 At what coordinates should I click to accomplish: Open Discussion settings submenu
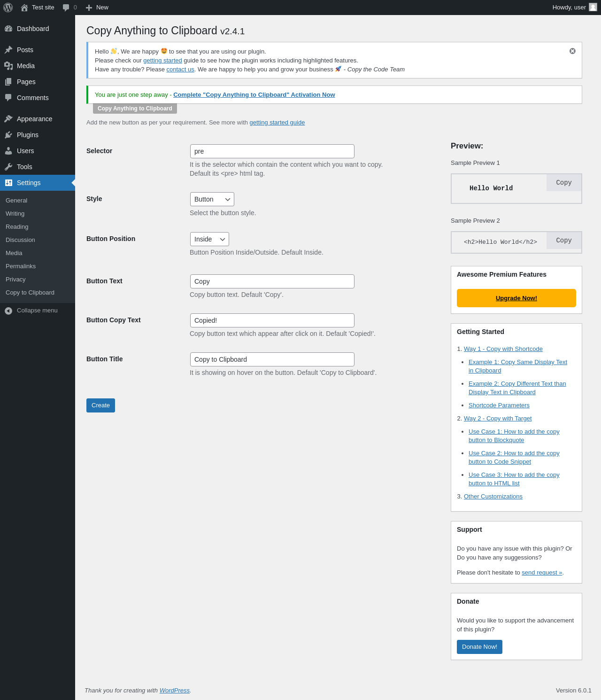coord(20,240)
